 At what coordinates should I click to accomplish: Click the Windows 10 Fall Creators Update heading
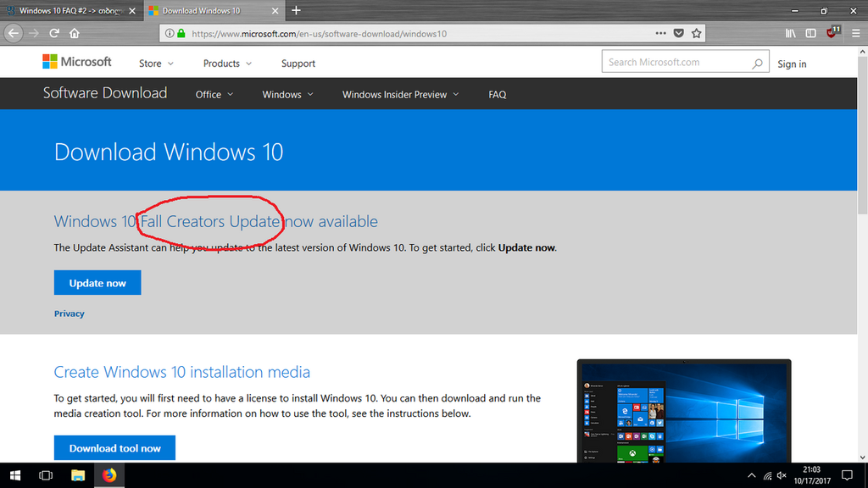tap(216, 221)
